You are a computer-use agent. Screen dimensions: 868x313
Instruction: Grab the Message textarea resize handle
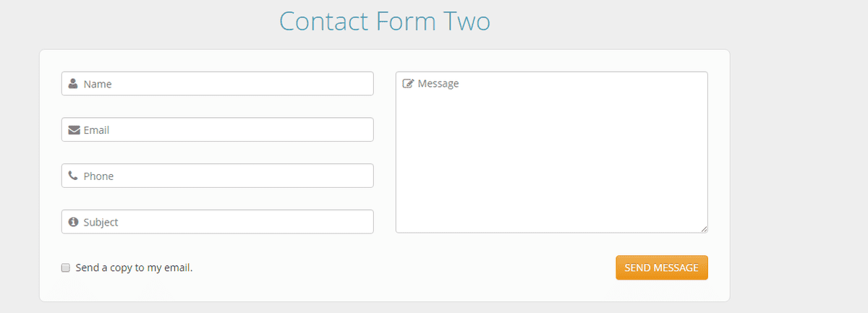[704, 229]
